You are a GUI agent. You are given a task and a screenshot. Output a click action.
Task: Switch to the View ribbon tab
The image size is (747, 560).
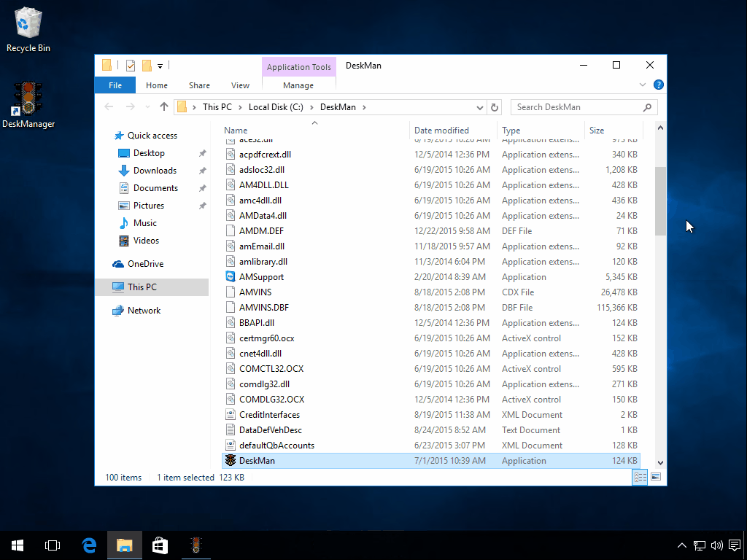pos(240,85)
